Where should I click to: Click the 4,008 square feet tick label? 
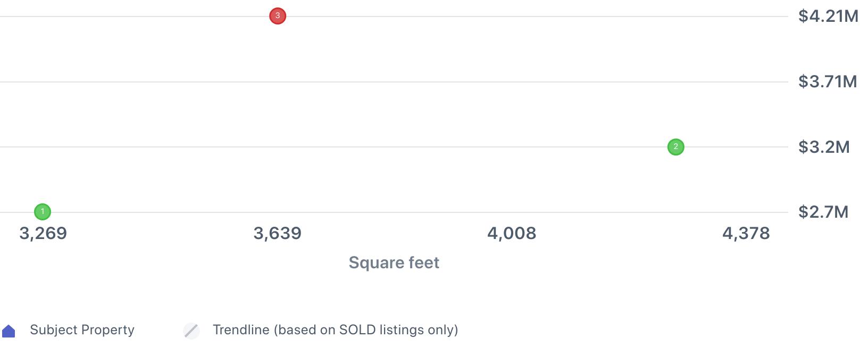pos(512,233)
